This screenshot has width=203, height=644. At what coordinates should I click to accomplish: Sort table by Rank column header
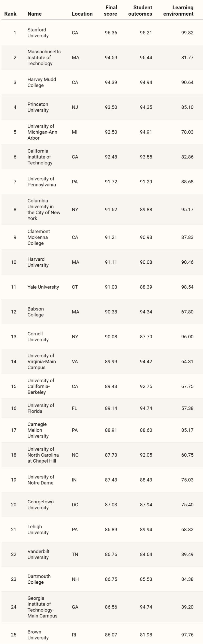click(x=10, y=14)
